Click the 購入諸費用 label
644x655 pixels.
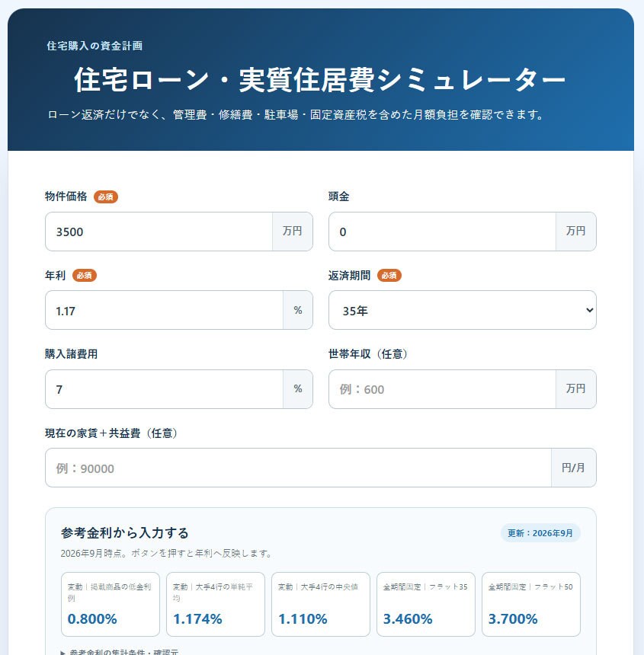(71, 354)
